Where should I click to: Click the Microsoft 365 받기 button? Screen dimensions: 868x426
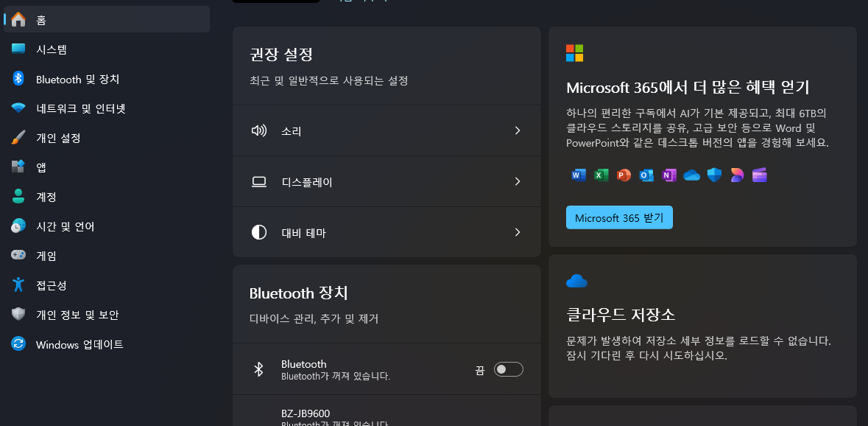click(619, 217)
